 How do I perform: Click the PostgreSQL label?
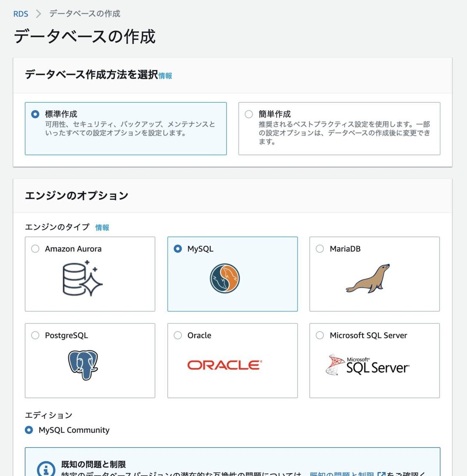pos(67,335)
